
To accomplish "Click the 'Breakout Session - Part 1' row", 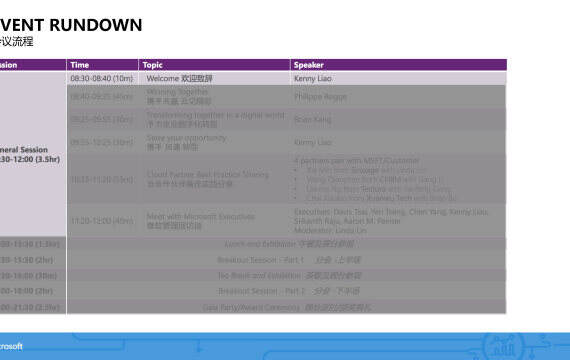I will [286, 260].
